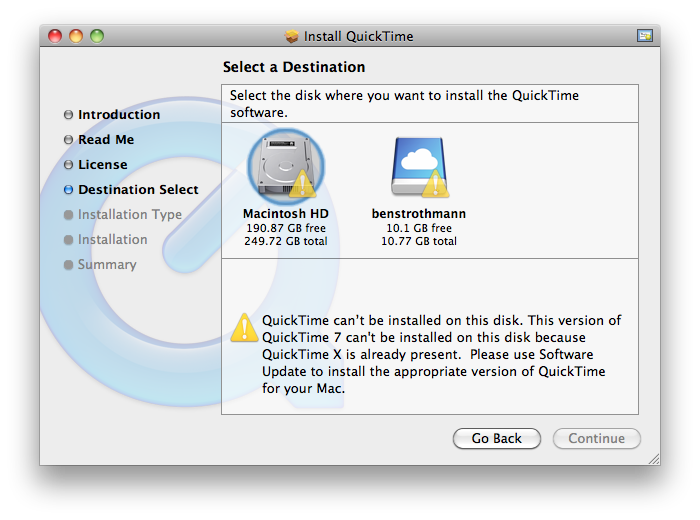Click the '10.77 GB total' text
This screenshot has height=520, width=700.
click(419, 241)
